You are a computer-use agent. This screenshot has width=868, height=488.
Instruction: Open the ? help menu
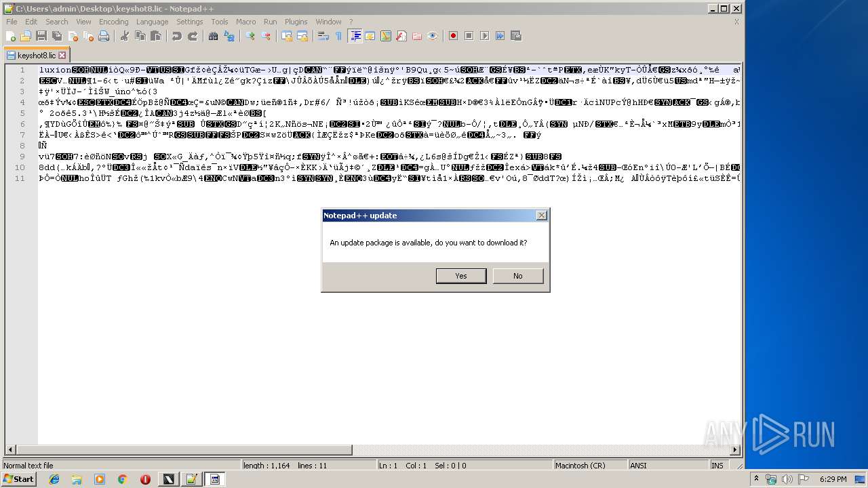tap(351, 22)
